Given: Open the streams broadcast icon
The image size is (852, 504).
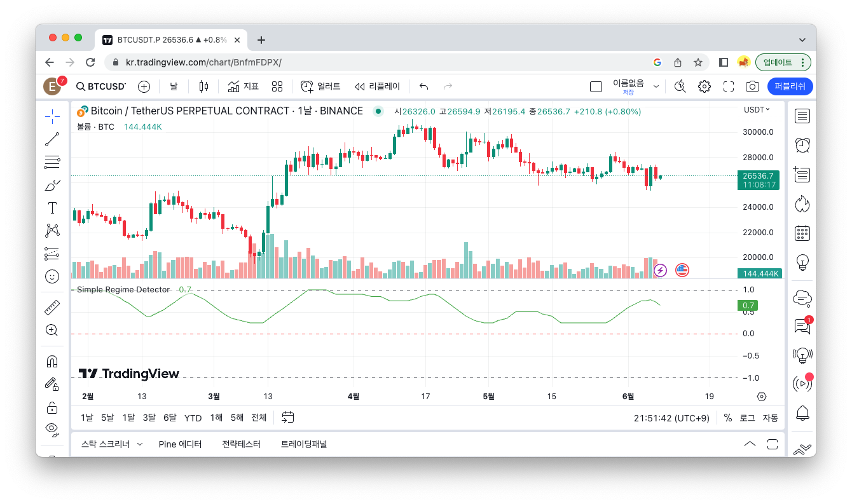Looking at the screenshot, I should pos(802,383).
